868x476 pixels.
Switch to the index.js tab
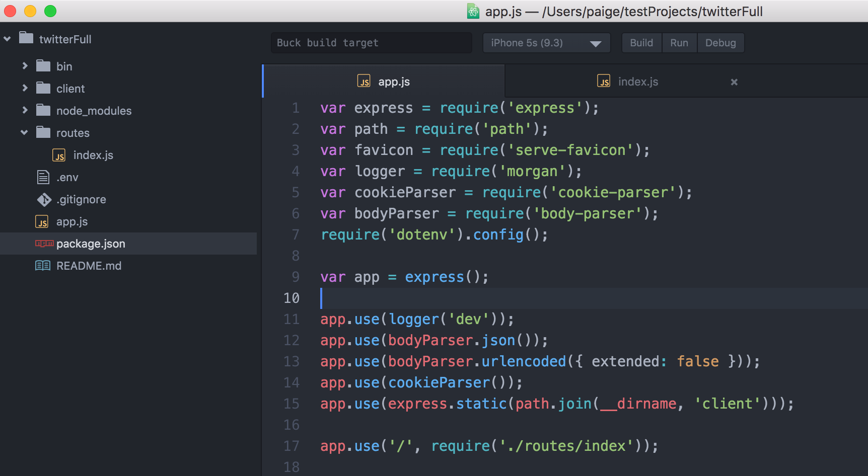(x=638, y=81)
